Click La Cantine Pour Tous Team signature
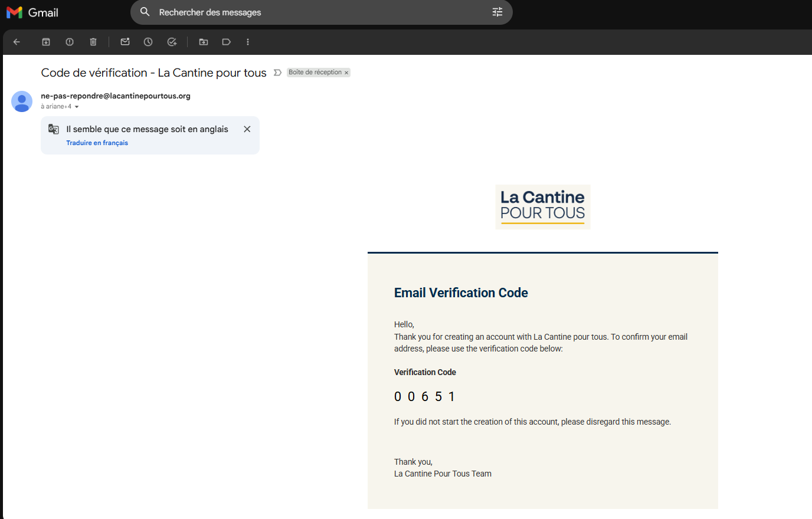This screenshot has width=812, height=519. (x=443, y=474)
